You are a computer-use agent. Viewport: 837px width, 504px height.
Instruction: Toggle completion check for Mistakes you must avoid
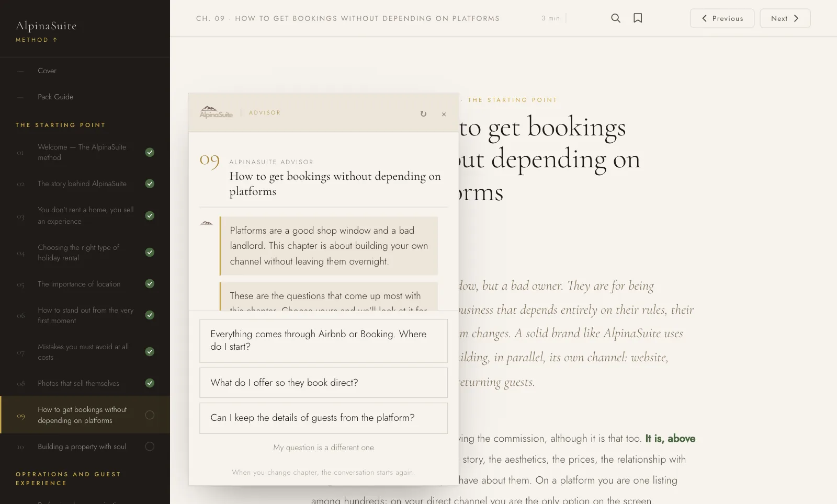pos(150,351)
